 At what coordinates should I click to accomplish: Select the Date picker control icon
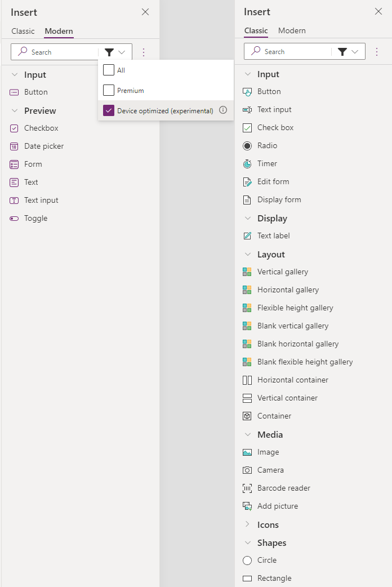pyautogui.click(x=14, y=146)
